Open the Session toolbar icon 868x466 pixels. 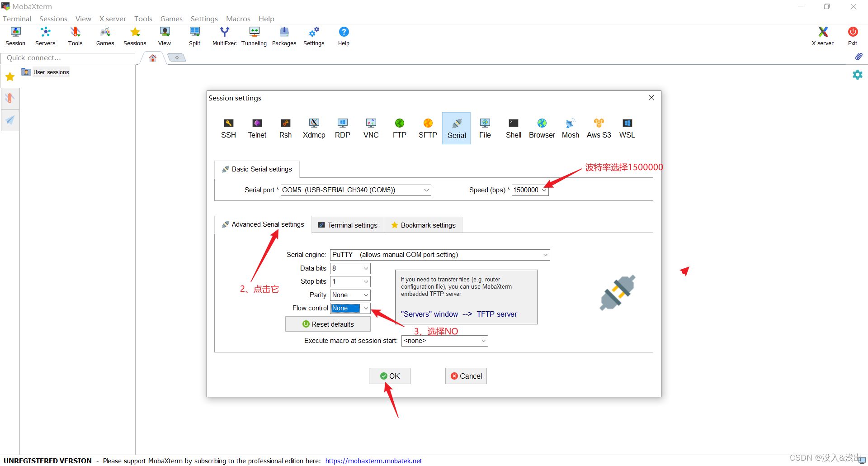tap(15, 36)
